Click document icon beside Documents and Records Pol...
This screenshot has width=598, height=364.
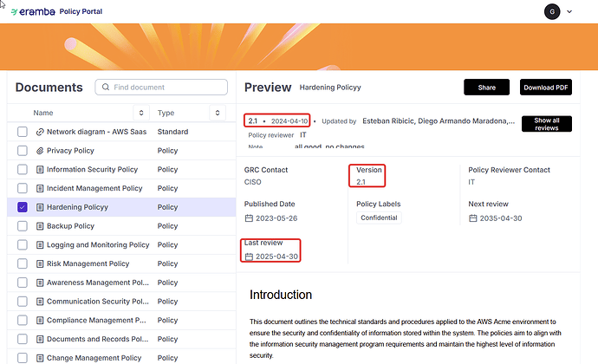click(40, 339)
